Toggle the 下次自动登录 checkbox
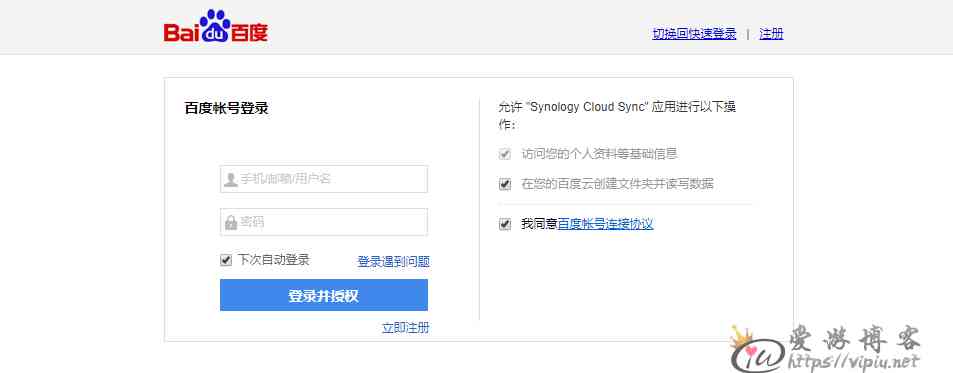Viewport: 953px width, 373px height. coord(226,260)
